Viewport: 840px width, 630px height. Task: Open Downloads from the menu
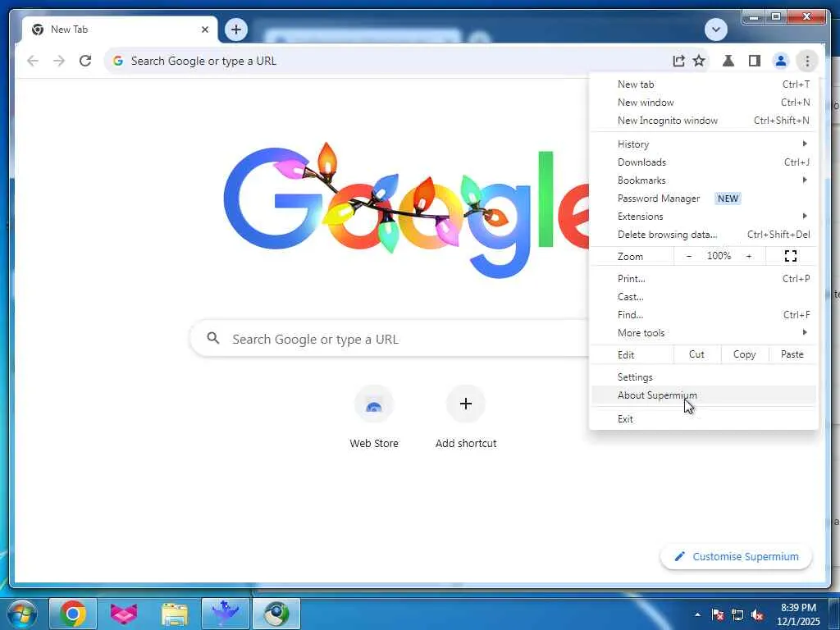click(703, 162)
